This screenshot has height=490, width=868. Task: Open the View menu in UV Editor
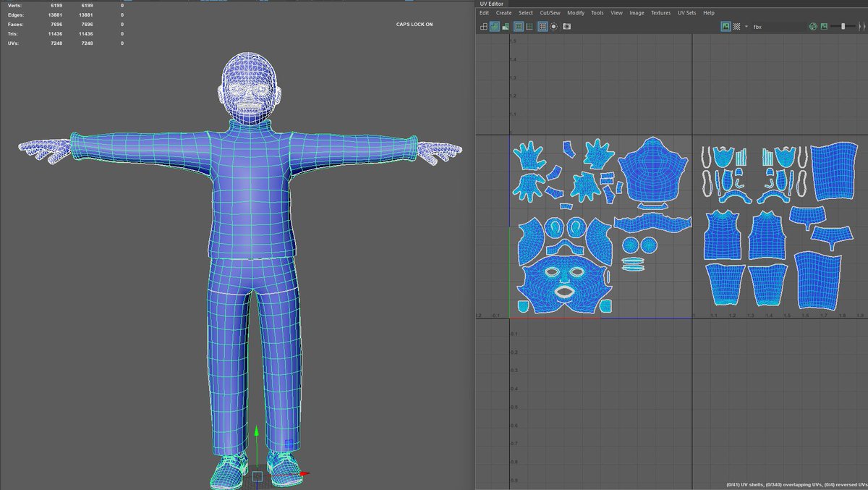point(616,13)
